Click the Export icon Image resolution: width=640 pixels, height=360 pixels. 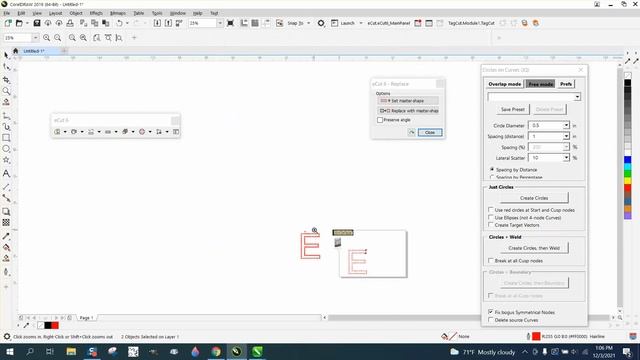pyautogui.click(x=168, y=23)
